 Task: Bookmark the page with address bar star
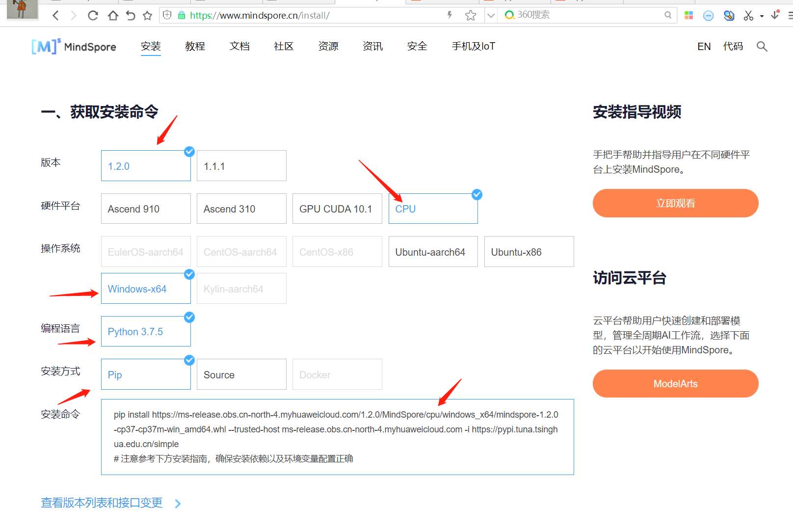[x=471, y=15]
